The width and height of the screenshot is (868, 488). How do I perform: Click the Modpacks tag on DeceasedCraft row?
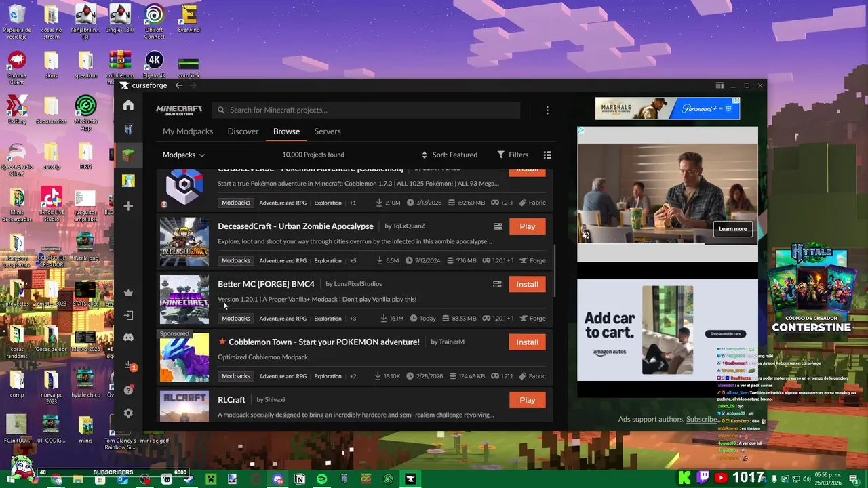(x=236, y=260)
